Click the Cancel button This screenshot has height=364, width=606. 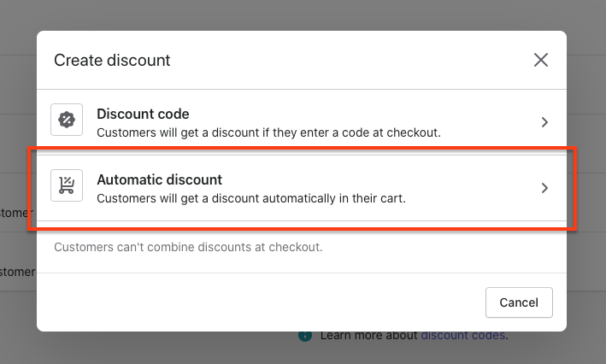coord(519,302)
